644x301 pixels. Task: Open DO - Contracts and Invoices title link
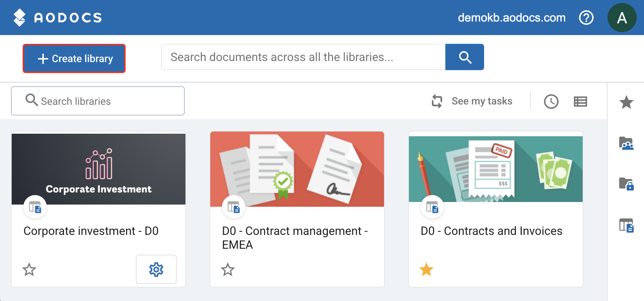coord(491,231)
